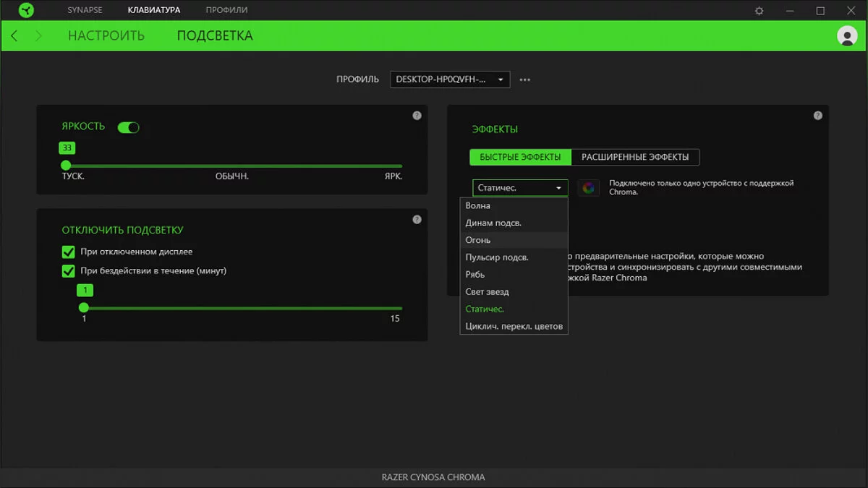Switch to the "Профили" tab
Screen dimensions: 868x488
[x=226, y=10]
